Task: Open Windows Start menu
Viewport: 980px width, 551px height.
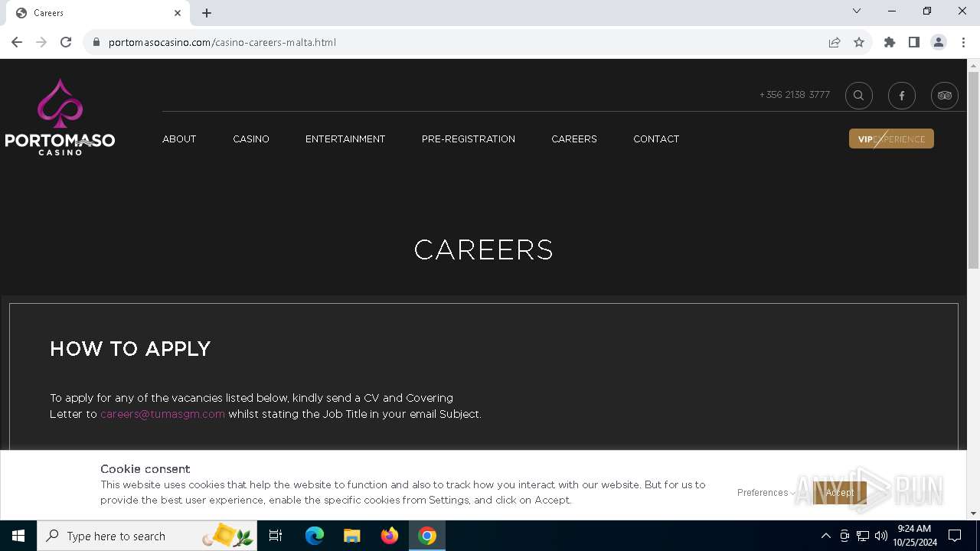Action: tap(18, 536)
